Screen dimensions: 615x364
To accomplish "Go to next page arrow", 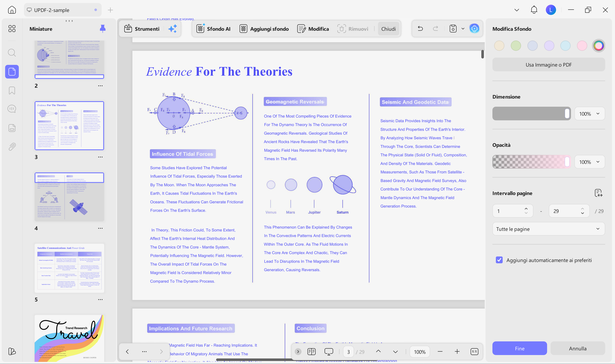I will pos(395,351).
